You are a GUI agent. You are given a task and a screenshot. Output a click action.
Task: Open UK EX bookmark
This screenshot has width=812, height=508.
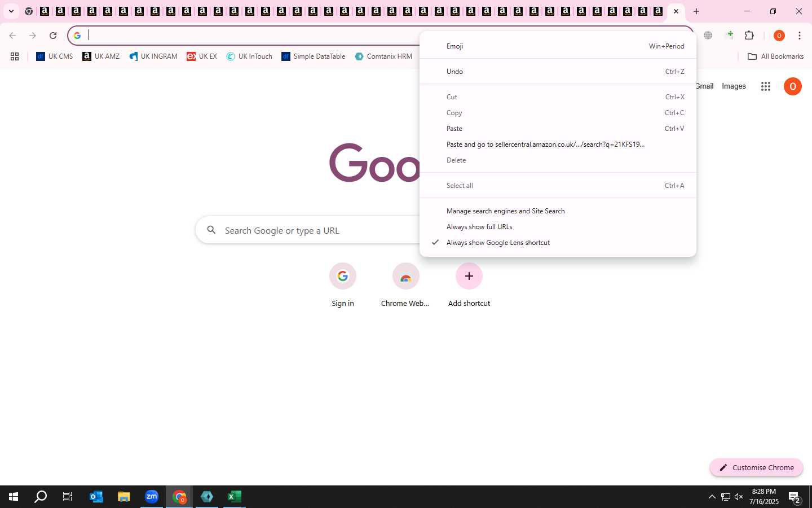[202, 56]
